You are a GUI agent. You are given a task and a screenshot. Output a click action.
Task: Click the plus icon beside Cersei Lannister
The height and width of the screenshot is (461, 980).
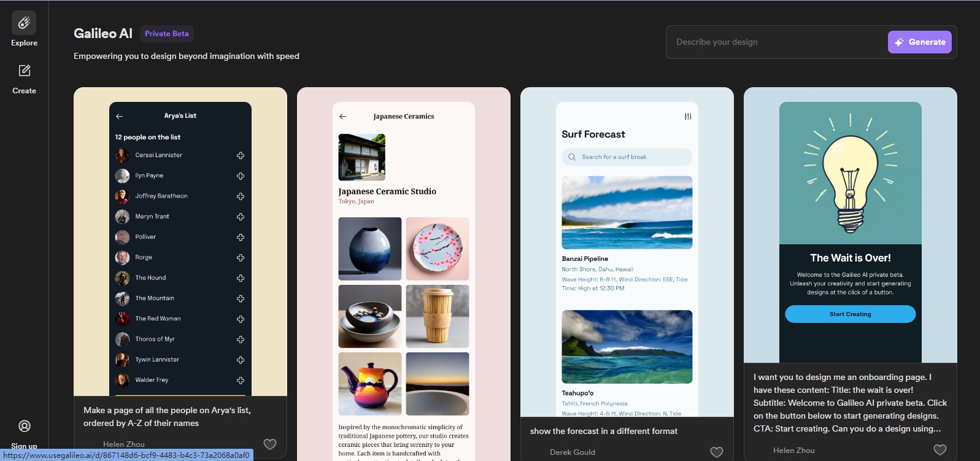click(x=241, y=155)
